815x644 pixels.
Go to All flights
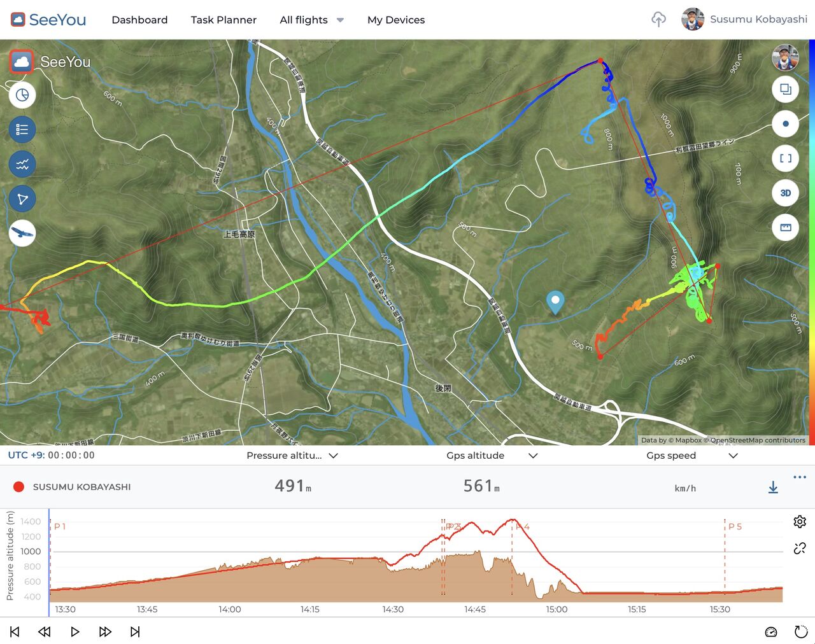[x=304, y=20]
